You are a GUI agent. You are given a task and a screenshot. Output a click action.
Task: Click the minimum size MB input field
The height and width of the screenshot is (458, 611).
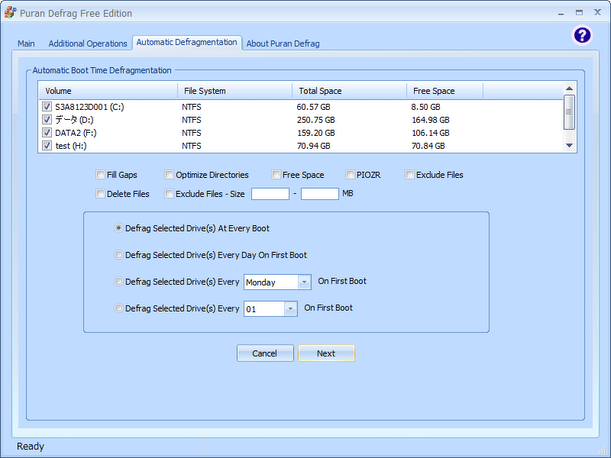(x=270, y=194)
